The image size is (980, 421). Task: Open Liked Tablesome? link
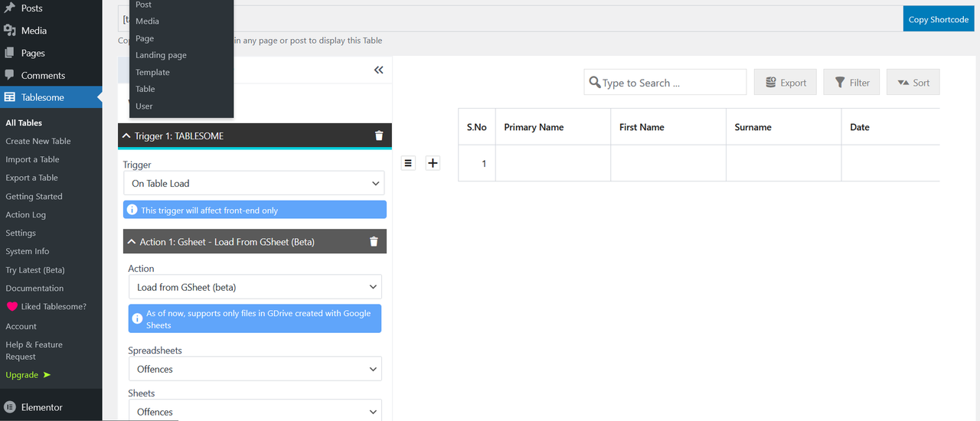point(54,306)
